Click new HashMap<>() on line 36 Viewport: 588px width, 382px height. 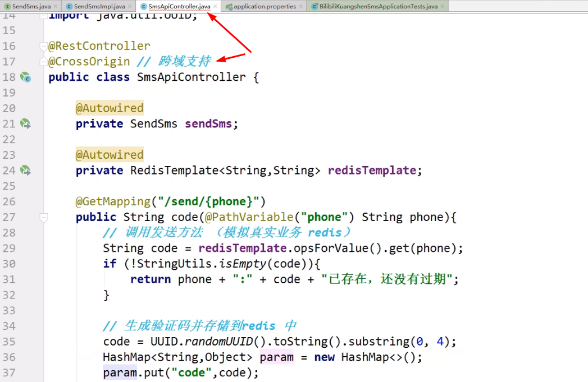[x=365, y=357]
